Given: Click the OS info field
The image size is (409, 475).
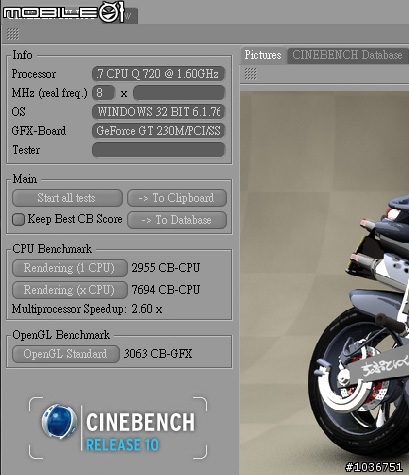Looking at the screenshot, I should 158,112.
